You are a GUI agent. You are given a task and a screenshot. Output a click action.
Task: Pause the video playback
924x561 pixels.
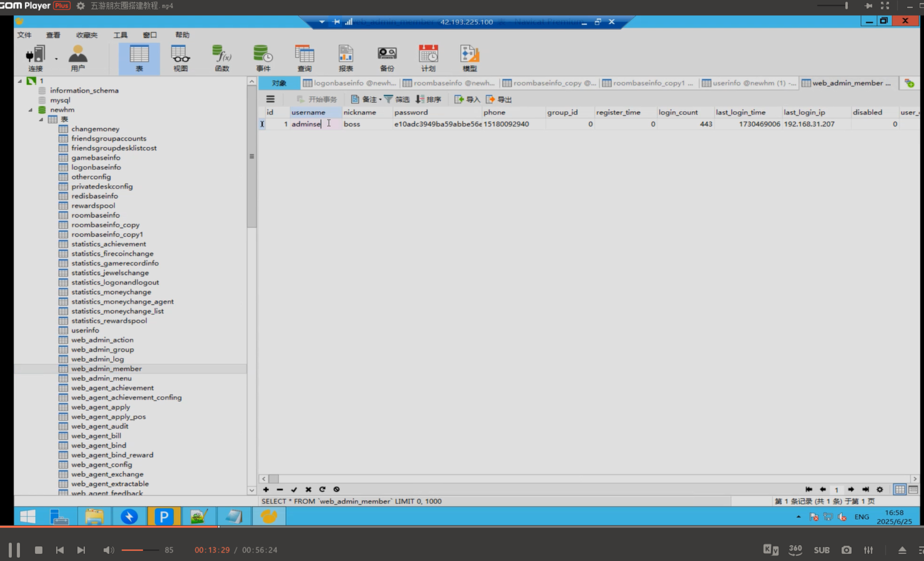14,550
